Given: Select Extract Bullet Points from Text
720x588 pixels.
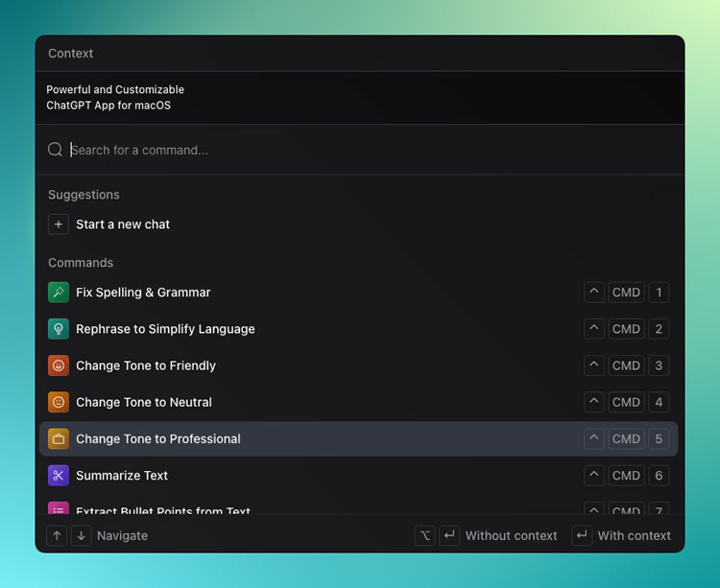Looking at the screenshot, I should point(358,507).
